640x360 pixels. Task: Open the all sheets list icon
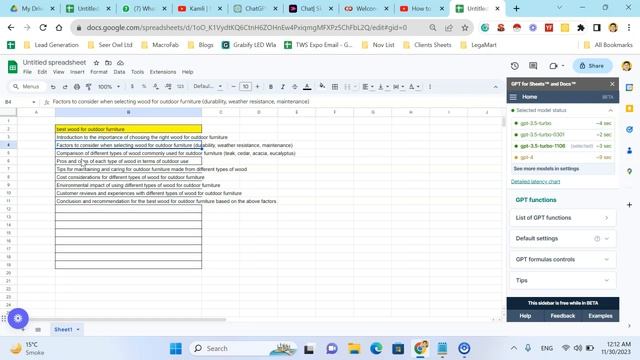[x=38, y=329]
